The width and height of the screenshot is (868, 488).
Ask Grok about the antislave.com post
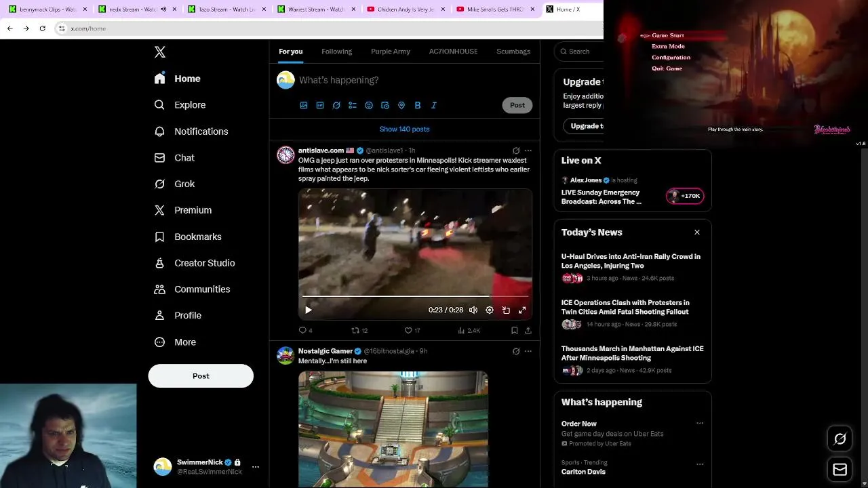click(x=516, y=150)
